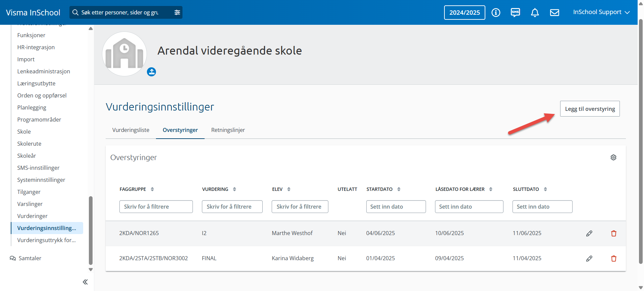
Task: Click the FINAL assessment cell
Action: [x=209, y=258]
